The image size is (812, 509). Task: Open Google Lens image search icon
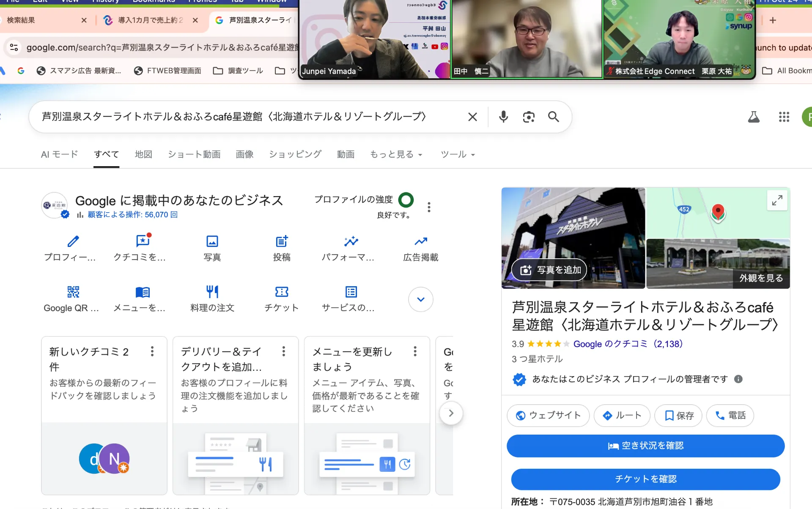click(529, 117)
